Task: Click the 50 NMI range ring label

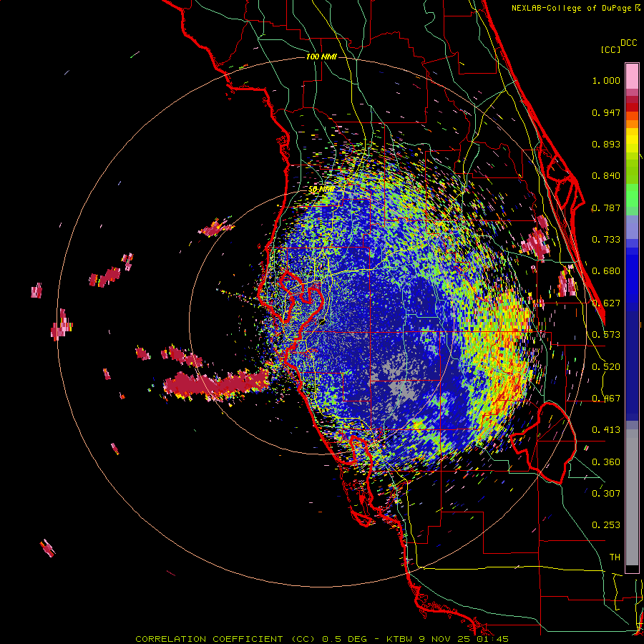Action: click(x=321, y=190)
